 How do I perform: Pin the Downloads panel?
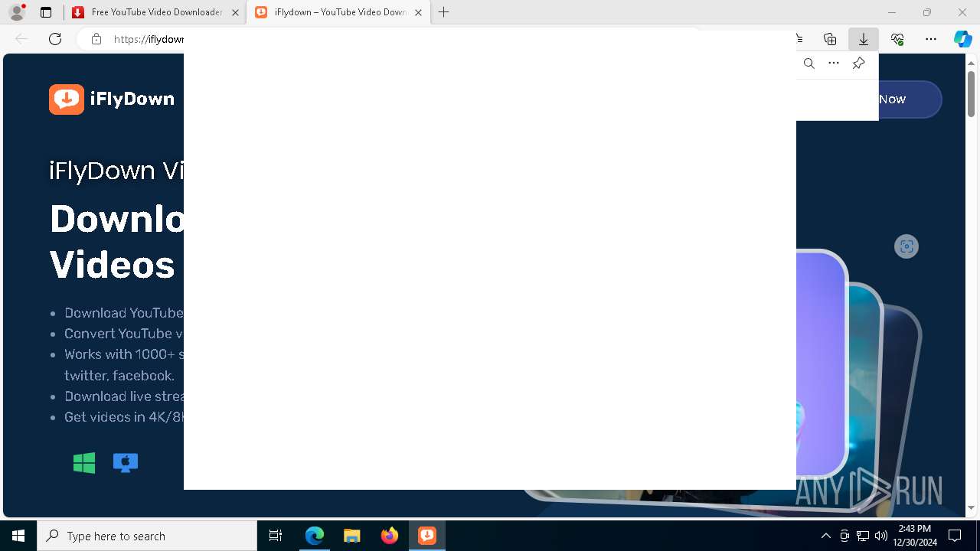[x=859, y=64]
